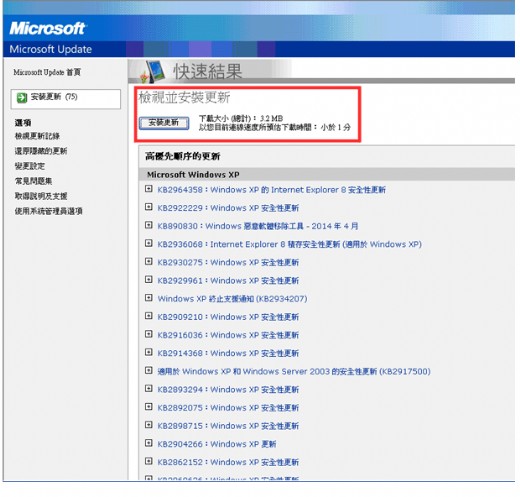Open Microsoft Update 首頁 home link
Viewport: 520px width, 497px height.
click(47, 72)
